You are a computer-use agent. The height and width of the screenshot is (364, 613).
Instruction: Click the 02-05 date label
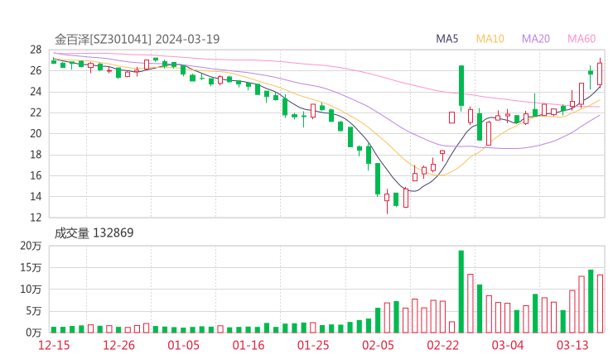point(378,345)
